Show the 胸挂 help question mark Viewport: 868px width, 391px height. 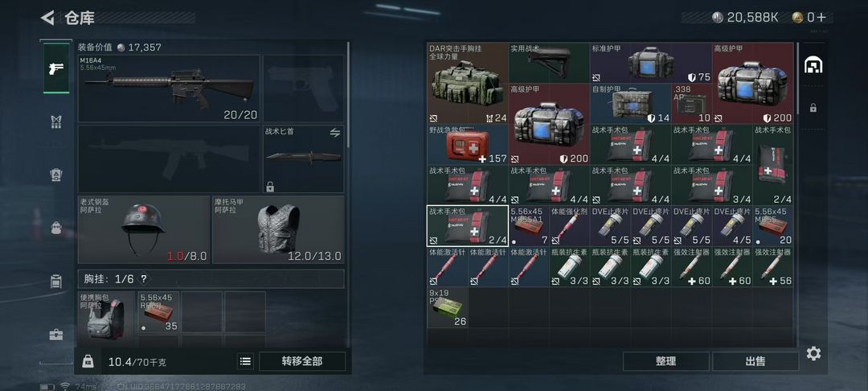pos(144,279)
